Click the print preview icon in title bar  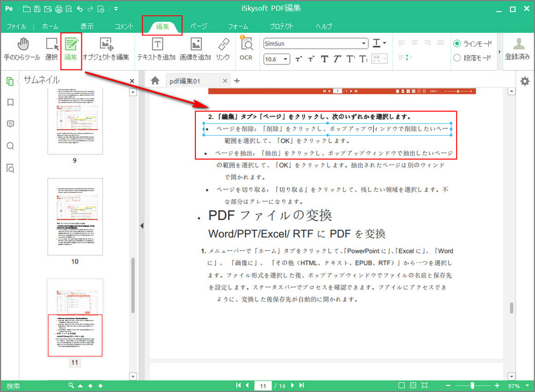point(69,9)
